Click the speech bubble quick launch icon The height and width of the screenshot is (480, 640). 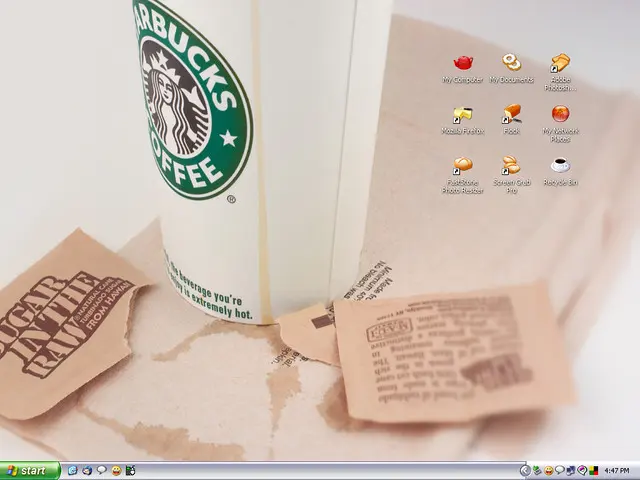click(x=102, y=470)
